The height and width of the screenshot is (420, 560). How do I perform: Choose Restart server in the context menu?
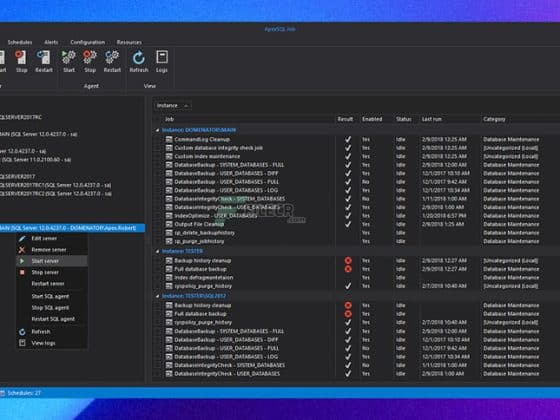(x=52, y=284)
